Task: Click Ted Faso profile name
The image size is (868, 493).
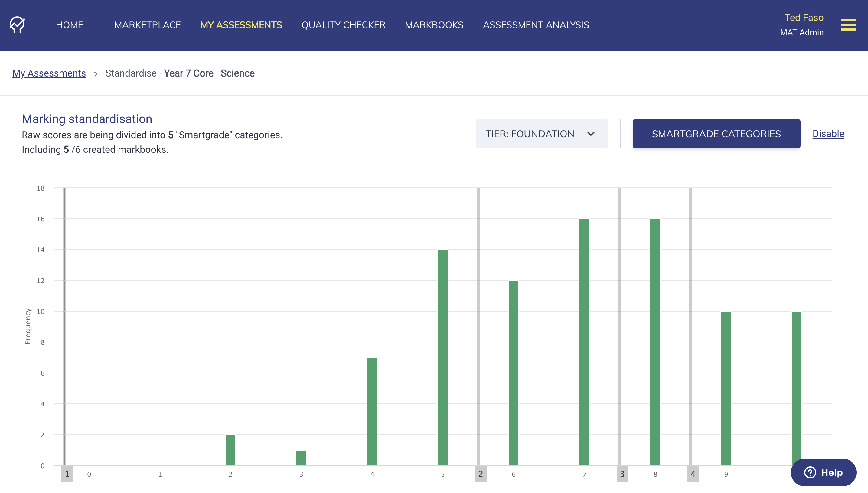Action: coord(803,17)
